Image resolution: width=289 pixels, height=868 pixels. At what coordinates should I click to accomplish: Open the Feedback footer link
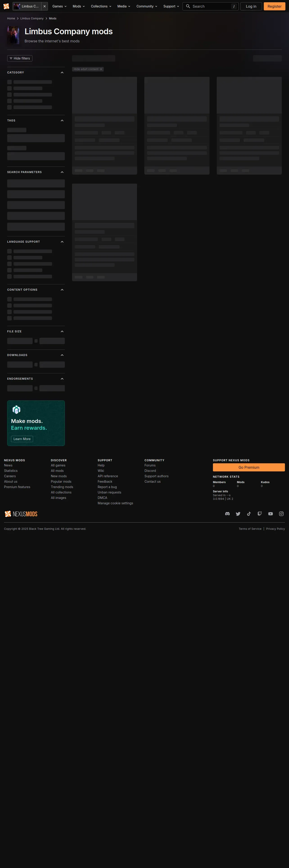coord(105,482)
